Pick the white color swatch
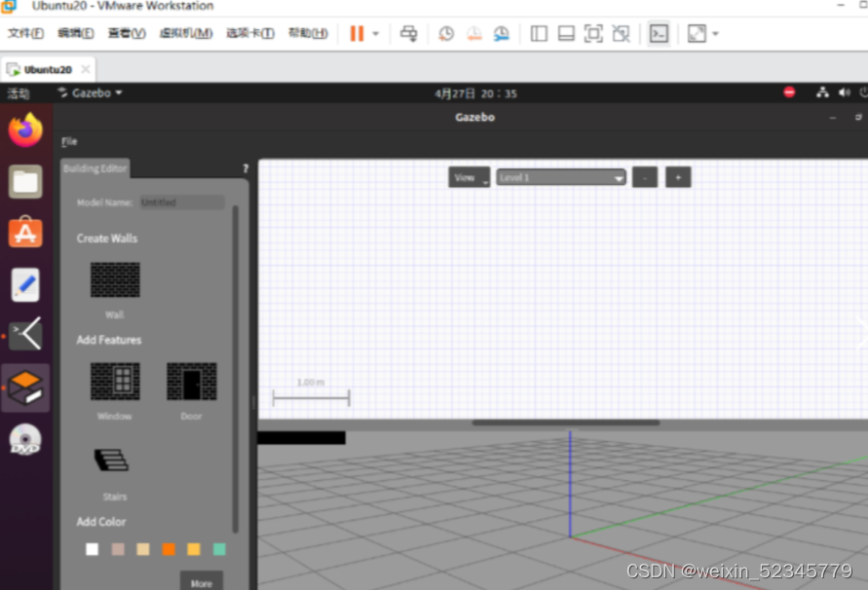 click(92, 549)
